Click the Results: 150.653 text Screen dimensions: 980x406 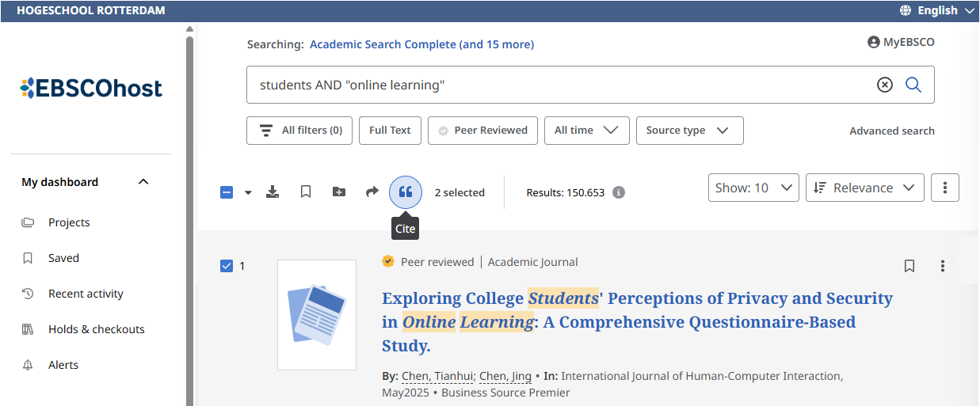coord(566,192)
